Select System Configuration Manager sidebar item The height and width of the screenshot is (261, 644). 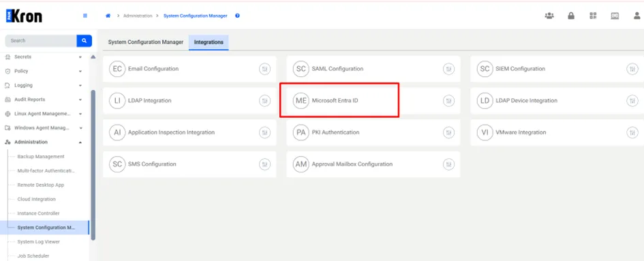[x=44, y=228]
